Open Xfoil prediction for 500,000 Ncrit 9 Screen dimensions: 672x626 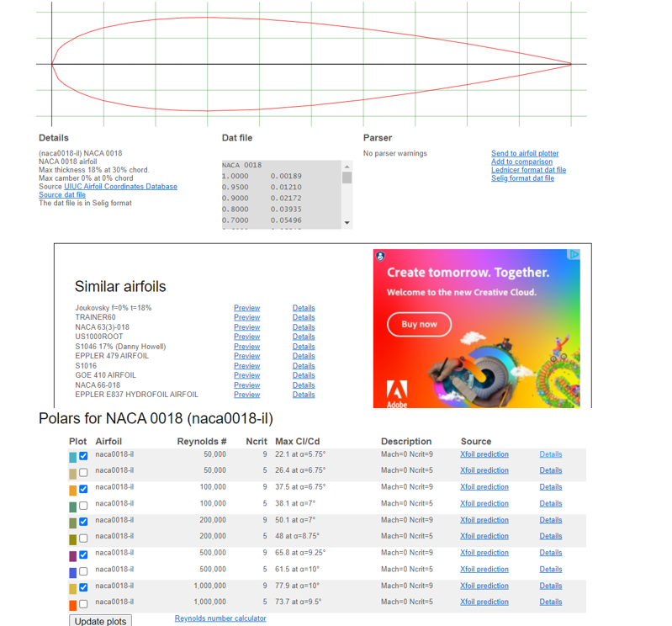coord(484,553)
